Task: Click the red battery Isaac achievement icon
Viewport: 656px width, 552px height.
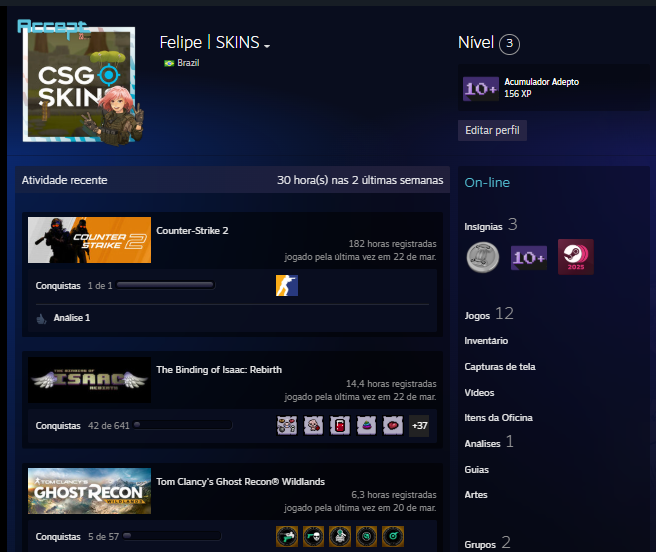Action: point(340,426)
